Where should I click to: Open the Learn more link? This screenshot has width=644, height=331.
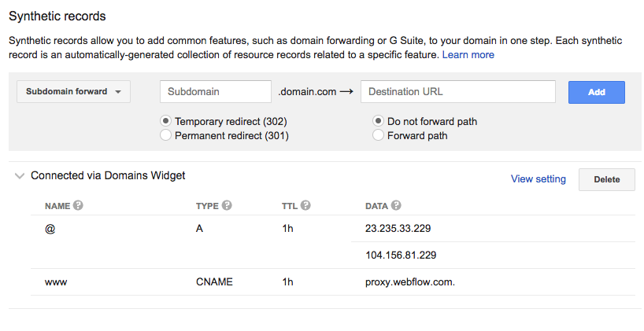[x=468, y=54]
